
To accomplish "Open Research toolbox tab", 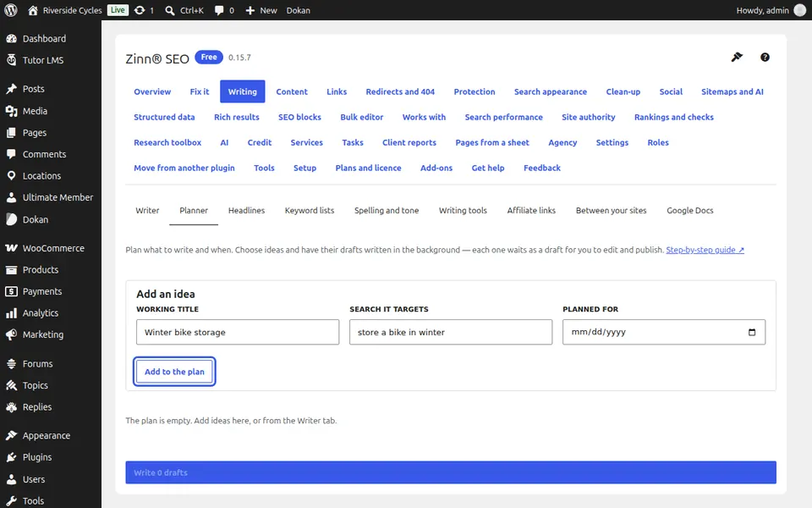I will 167,142.
